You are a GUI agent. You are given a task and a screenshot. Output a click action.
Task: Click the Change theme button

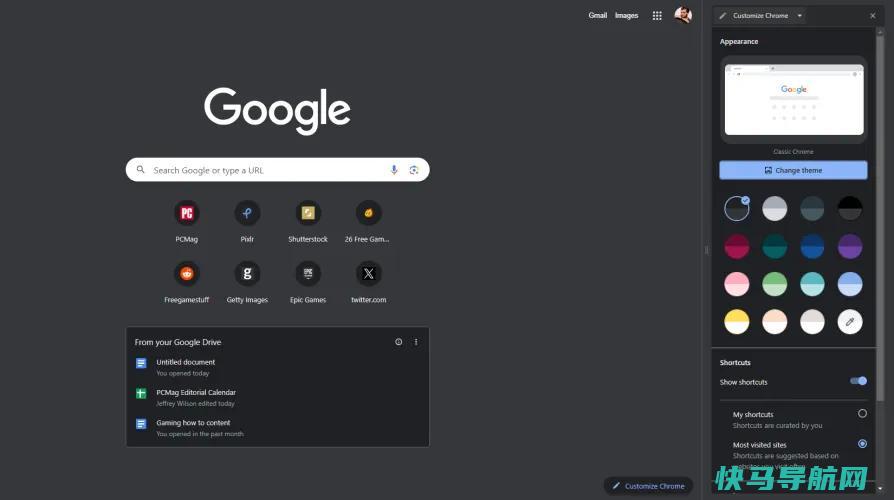point(793,170)
